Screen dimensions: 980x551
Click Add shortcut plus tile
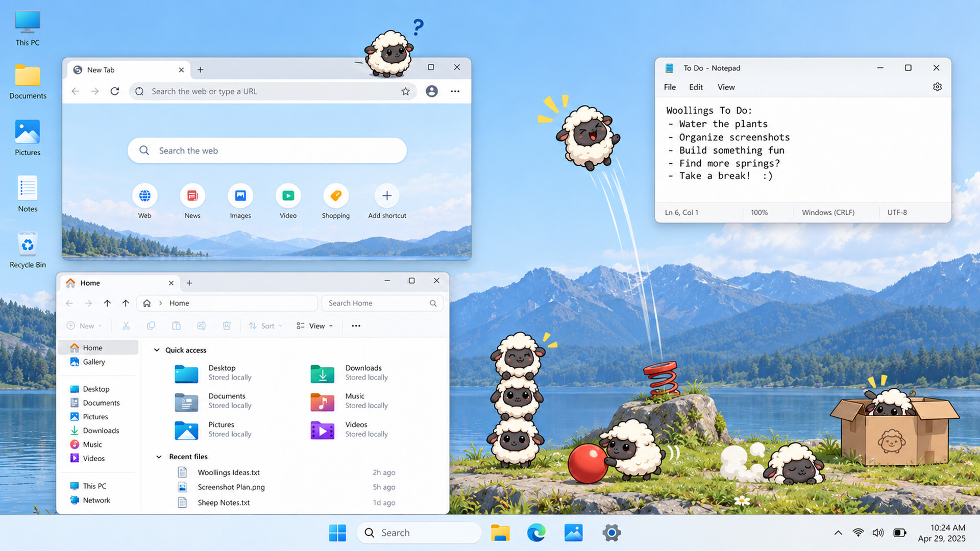tap(387, 202)
